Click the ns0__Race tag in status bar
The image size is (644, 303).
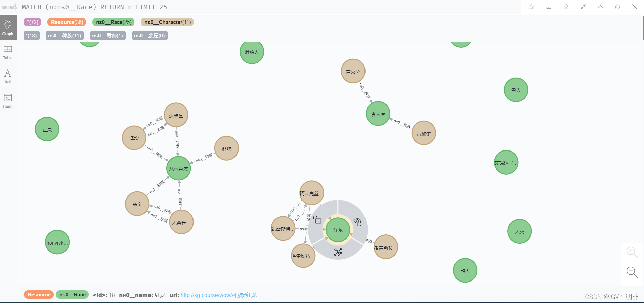72,295
